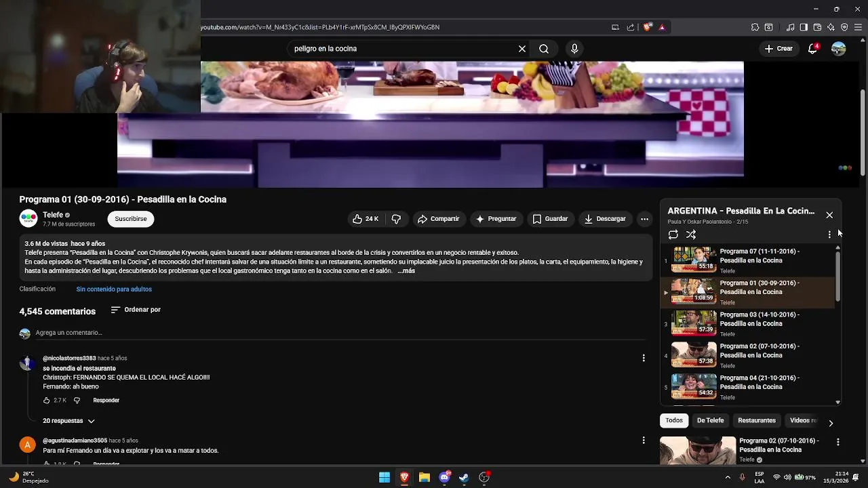Screen dimensions: 868x488
Task: Open playlist three-dot options menu
Action: pos(829,235)
